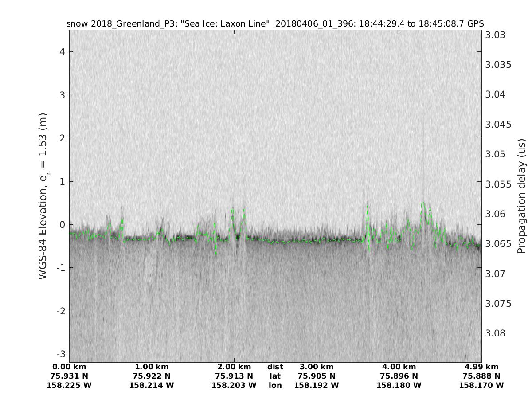The height and width of the screenshot is (399, 532).
Task: Select the 2.00 km distance tick label
Action: [x=234, y=367]
